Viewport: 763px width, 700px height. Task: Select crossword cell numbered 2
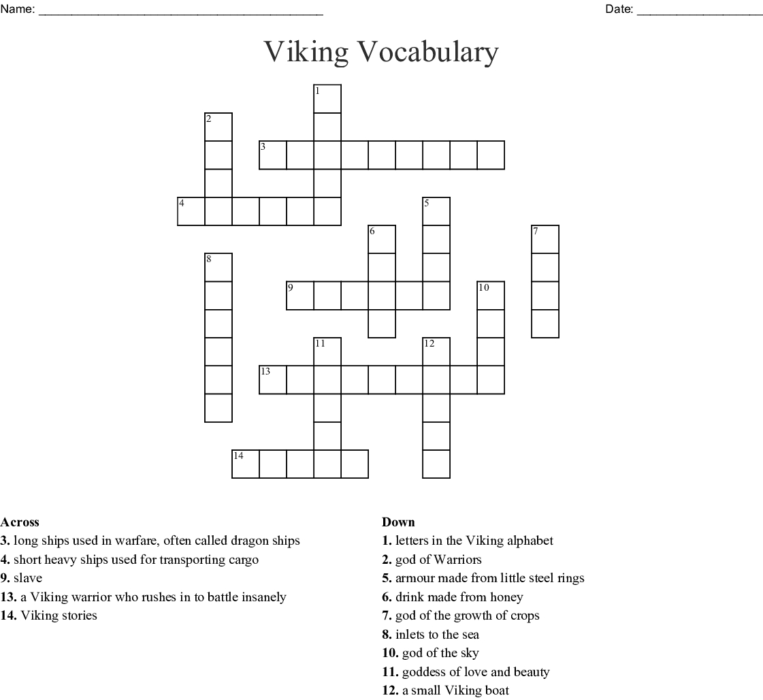click(x=218, y=127)
